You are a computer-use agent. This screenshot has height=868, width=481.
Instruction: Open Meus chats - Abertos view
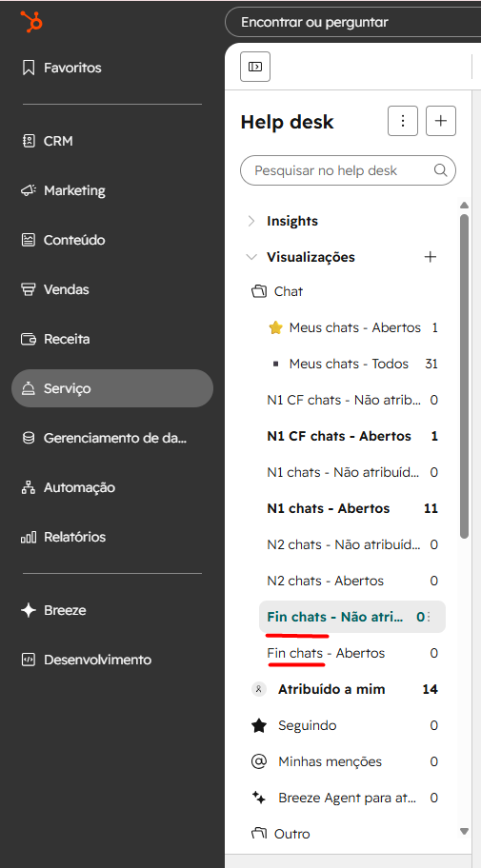pos(352,327)
